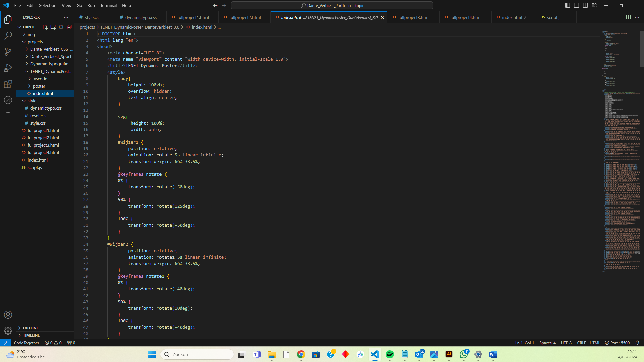Open reset.css in the Explorer

pos(45,116)
